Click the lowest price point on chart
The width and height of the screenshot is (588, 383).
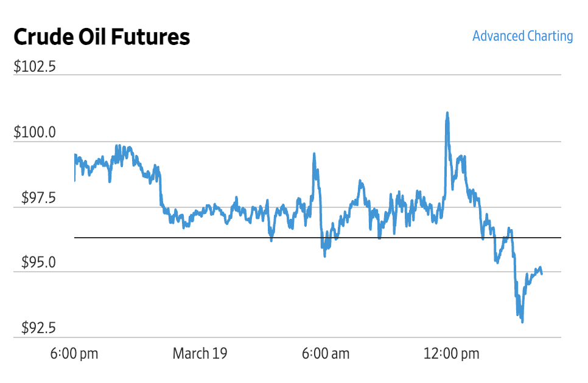[522, 320]
